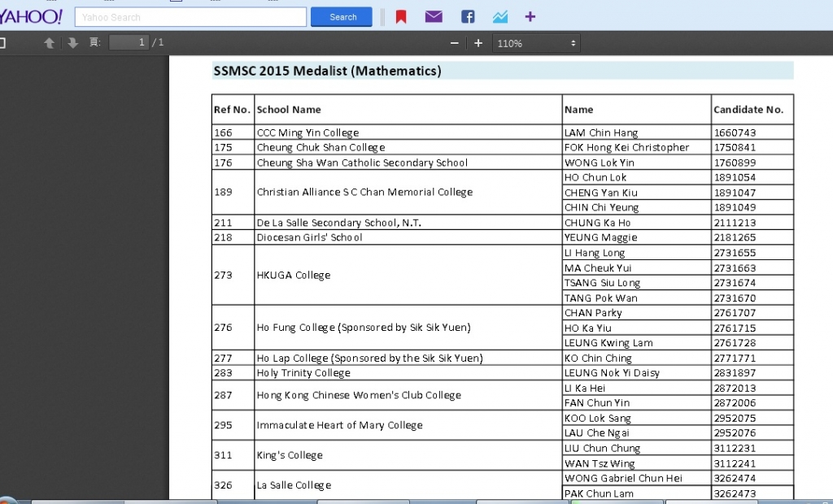Screen dimensions: 833x504
Task: Zoom in using the plus button
Action: [x=478, y=43]
